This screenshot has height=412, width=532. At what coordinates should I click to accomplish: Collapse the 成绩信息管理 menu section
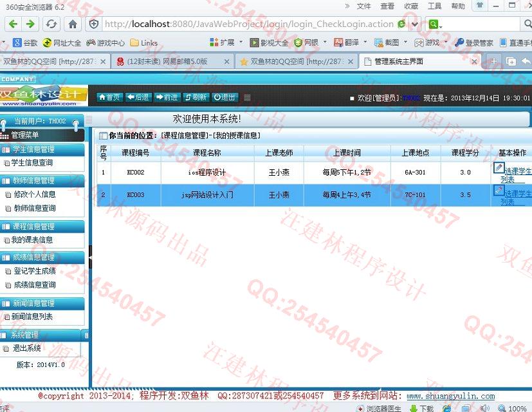click(42, 257)
